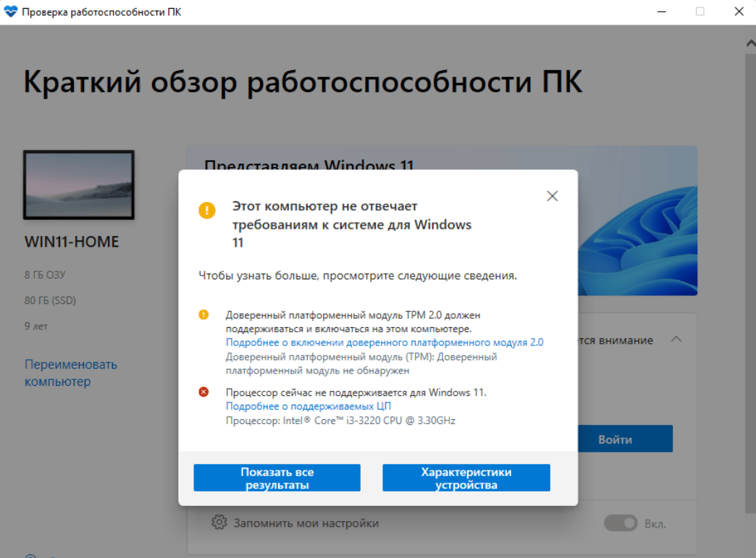Click the PC Health Check heart icon
The image size is (756, 558).
coord(10,12)
